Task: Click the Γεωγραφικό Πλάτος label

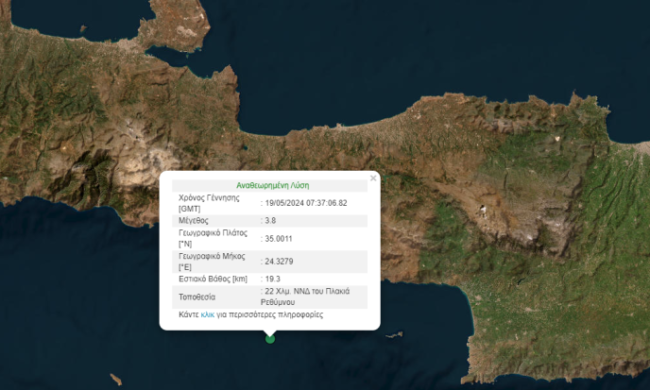Action: pyautogui.click(x=213, y=238)
